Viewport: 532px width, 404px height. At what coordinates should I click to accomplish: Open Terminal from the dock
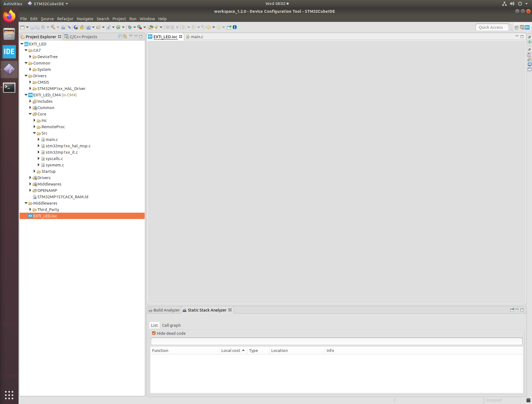click(9, 88)
